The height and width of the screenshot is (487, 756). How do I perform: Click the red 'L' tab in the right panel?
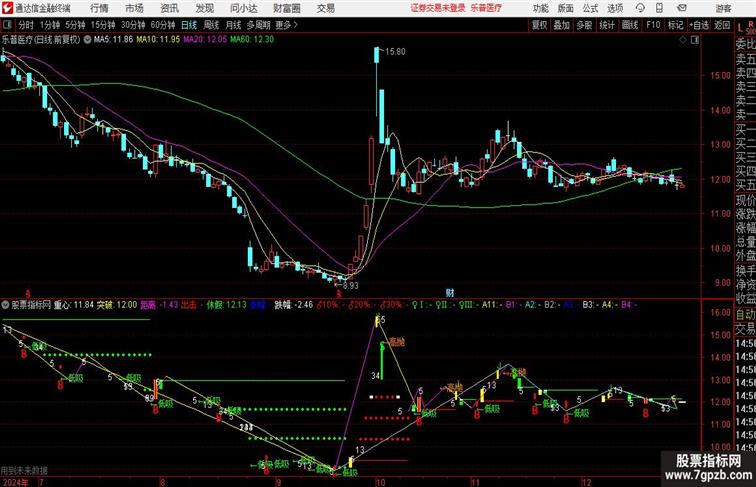point(740,28)
